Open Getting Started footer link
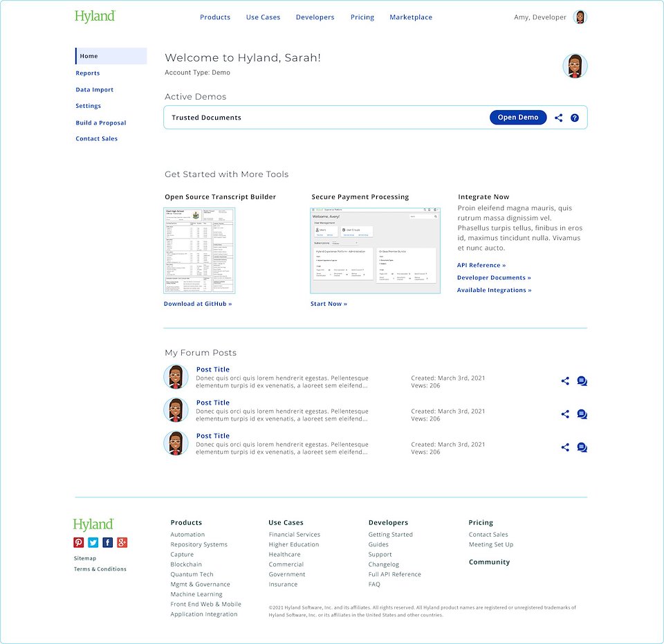664x644 pixels. point(390,535)
